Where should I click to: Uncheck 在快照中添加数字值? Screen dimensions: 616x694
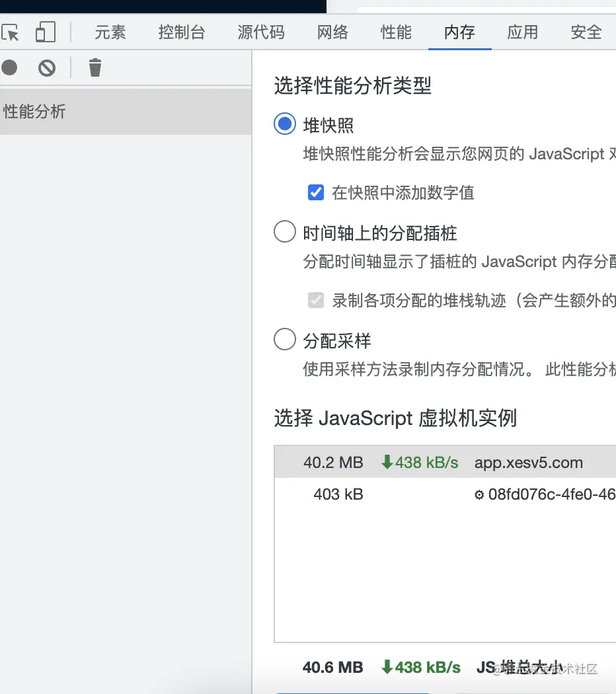[x=316, y=192]
